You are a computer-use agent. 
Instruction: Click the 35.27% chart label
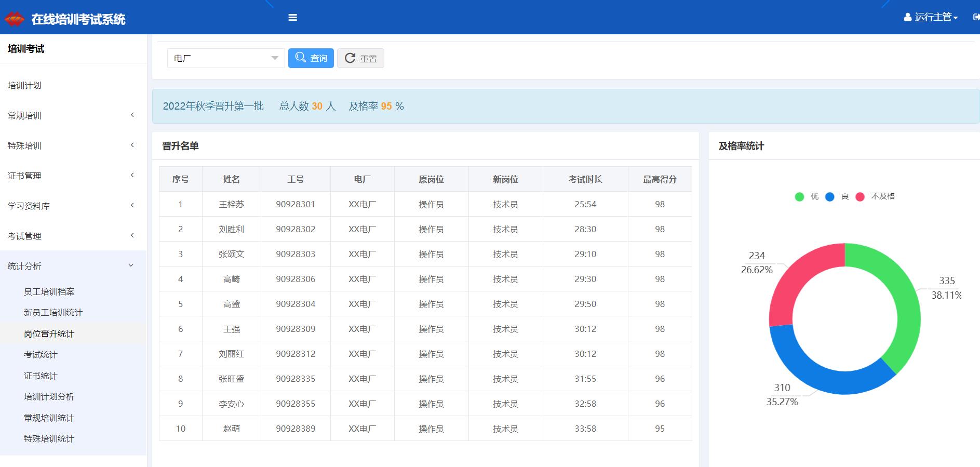point(782,402)
